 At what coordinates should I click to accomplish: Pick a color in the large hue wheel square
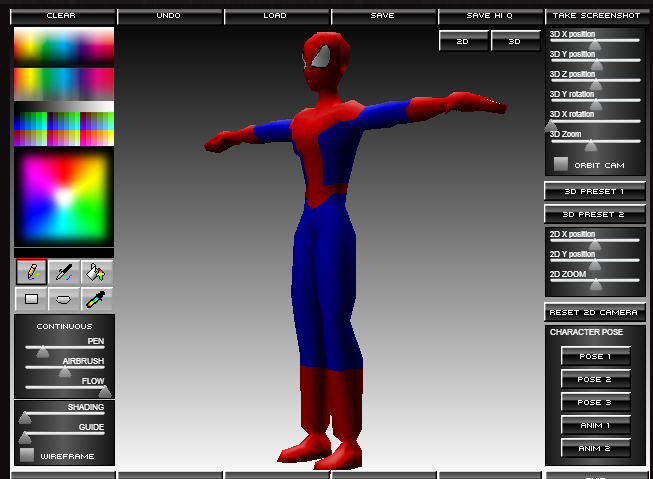tap(64, 197)
